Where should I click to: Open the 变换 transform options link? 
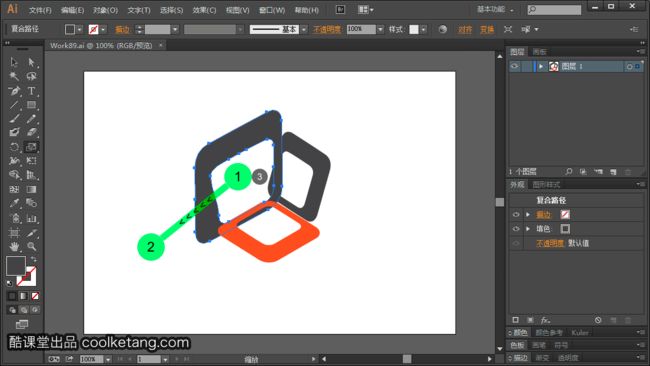(487, 29)
